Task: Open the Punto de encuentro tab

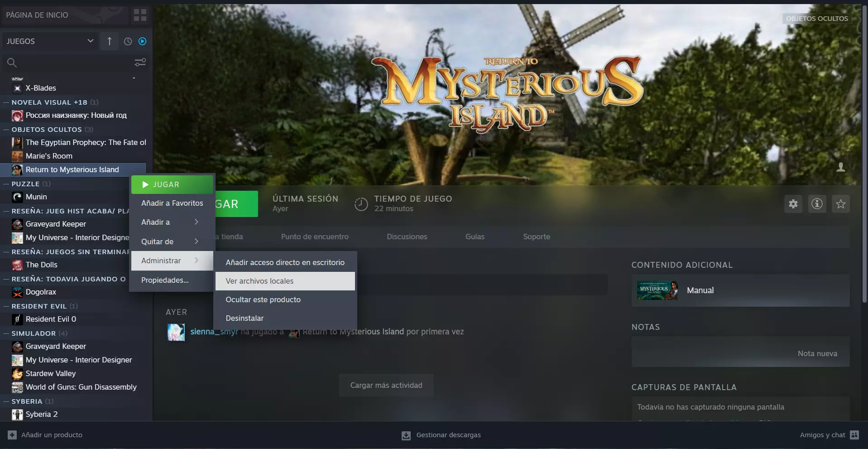Action: click(315, 237)
